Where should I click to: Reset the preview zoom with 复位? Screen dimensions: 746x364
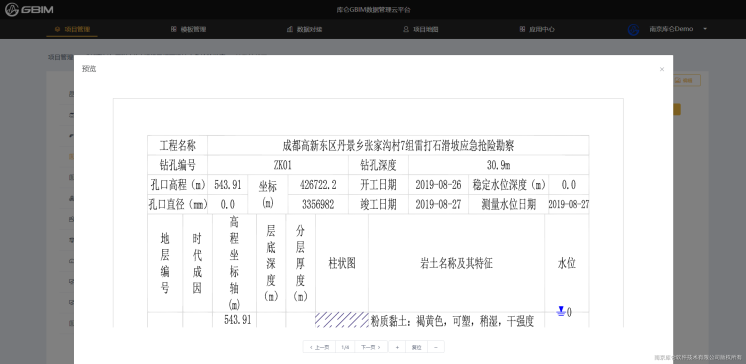pos(416,347)
